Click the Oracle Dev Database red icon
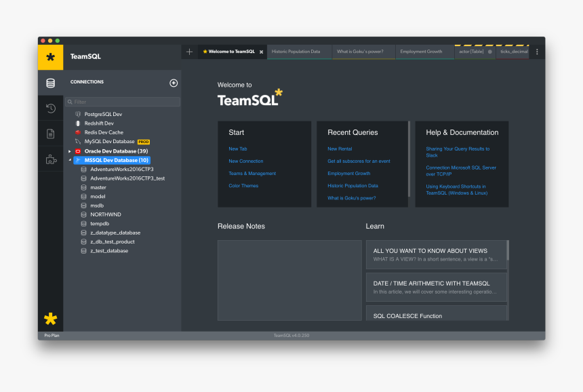Screen dimensions: 583x392 point(78,151)
